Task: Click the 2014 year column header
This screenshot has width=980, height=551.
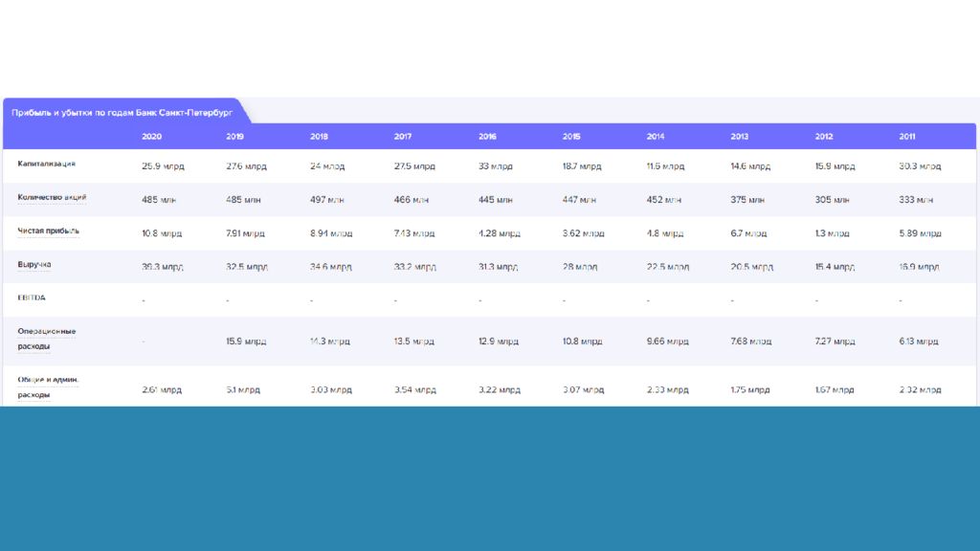Action: pos(656,137)
